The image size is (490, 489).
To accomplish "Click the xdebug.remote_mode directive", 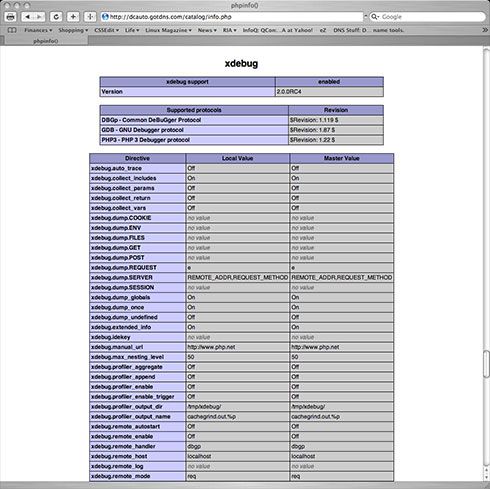I will tap(120, 476).
